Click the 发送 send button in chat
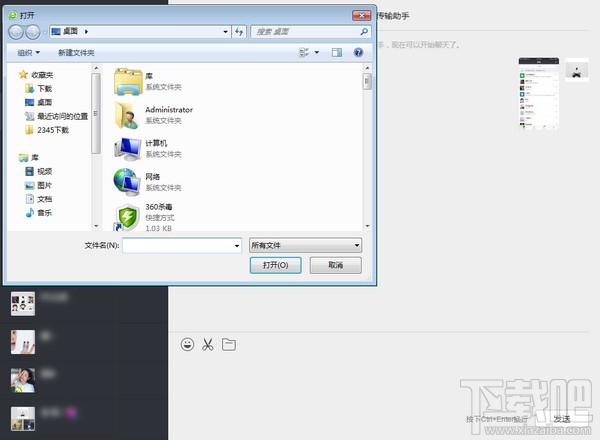Screen dimensions: 600x440 click(x=562, y=419)
